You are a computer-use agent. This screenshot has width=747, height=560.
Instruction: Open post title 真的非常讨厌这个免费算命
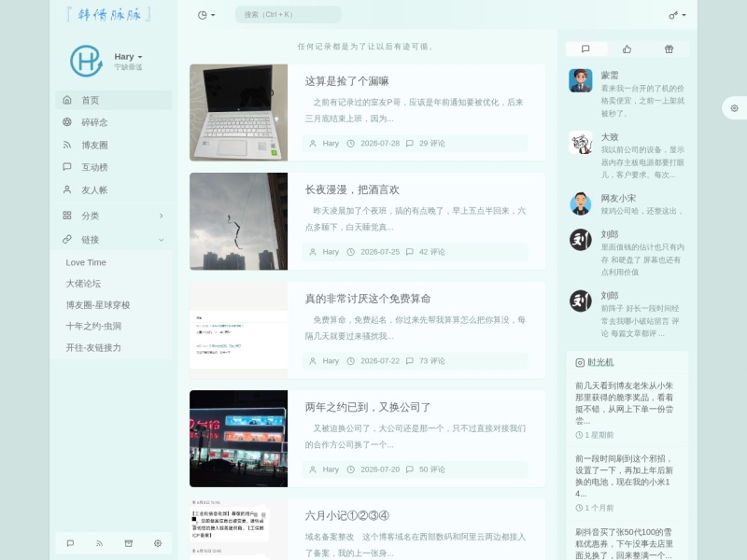point(368,299)
